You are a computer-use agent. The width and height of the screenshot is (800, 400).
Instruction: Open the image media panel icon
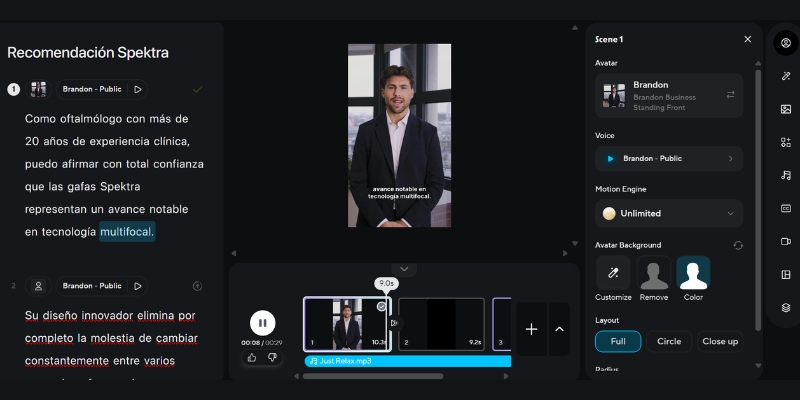coord(786,109)
